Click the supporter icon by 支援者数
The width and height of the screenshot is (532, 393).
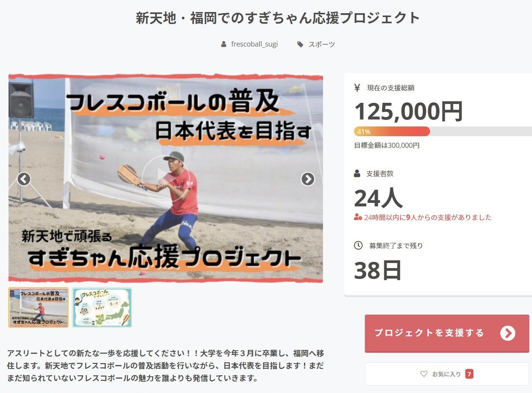[x=357, y=173]
